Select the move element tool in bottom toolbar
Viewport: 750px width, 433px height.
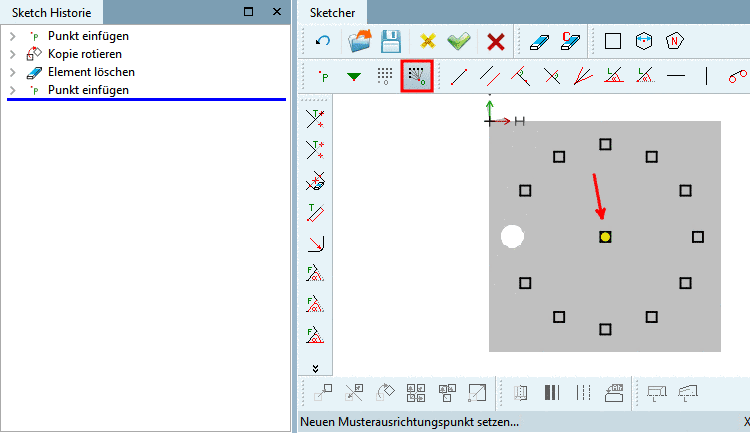[x=323, y=393]
